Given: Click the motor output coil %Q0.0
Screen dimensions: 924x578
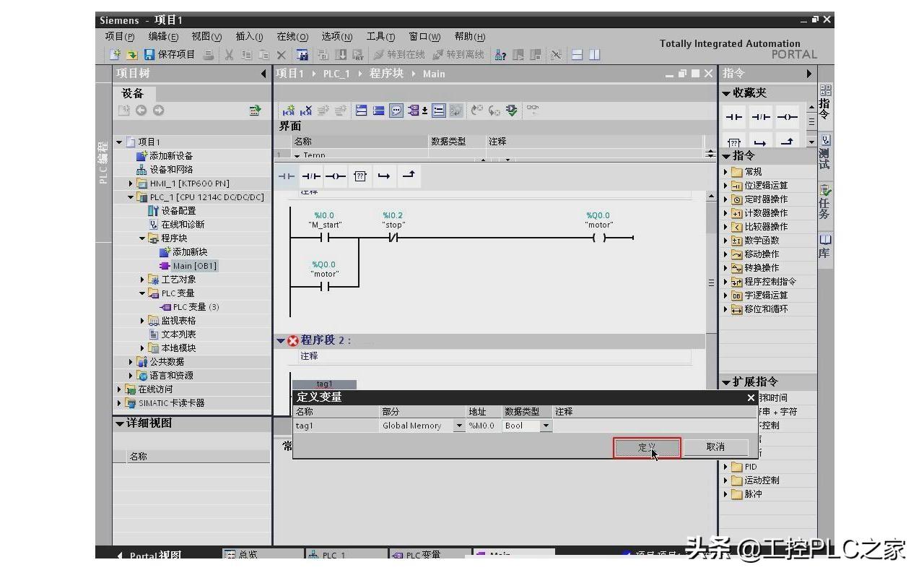Looking at the screenshot, I should pyautogui.click(x=599, y=238).
